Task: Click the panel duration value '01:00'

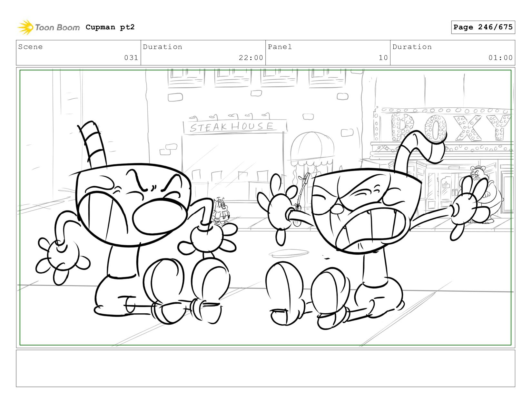Action: pyautogui.click(x=500, y=58)
